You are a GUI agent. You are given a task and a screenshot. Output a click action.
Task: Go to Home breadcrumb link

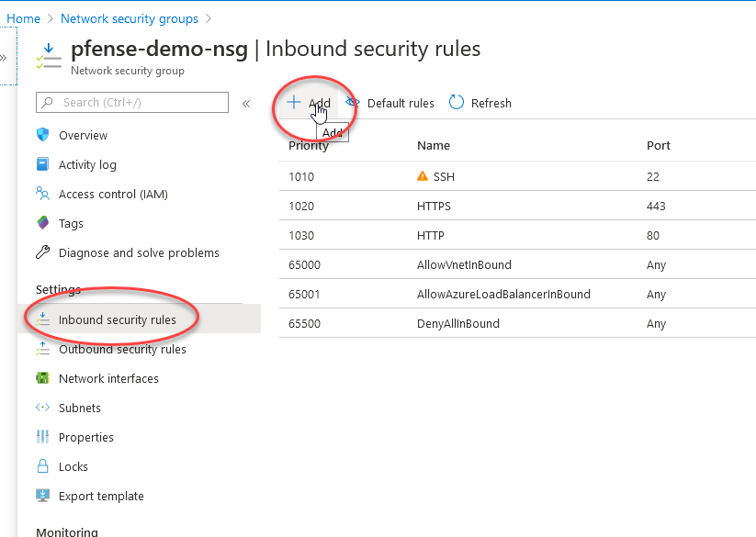[x=23, y=18]
